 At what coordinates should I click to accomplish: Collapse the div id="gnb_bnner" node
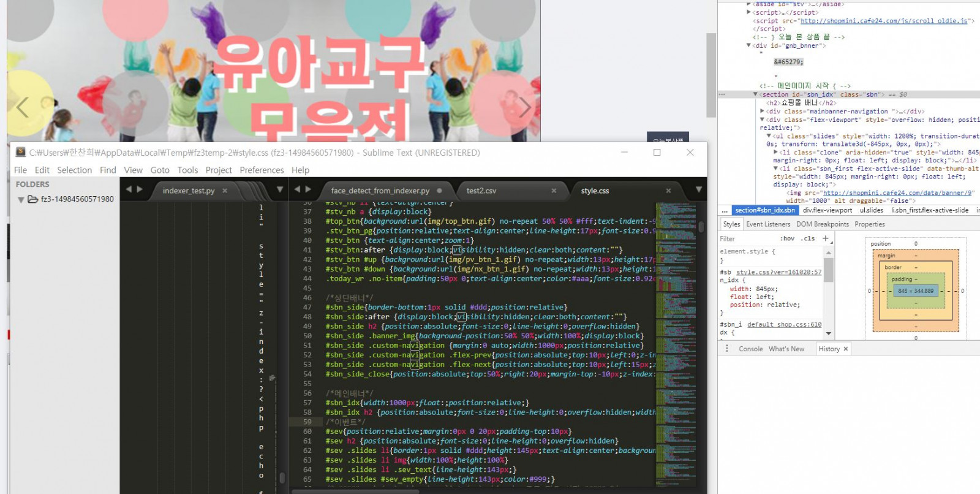point(748,45)
